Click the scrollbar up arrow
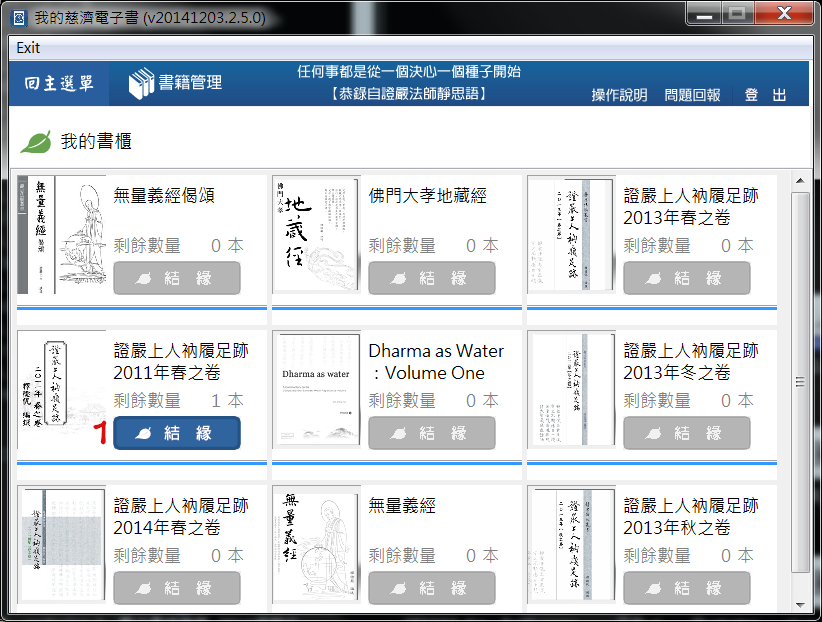 [800, 181]
